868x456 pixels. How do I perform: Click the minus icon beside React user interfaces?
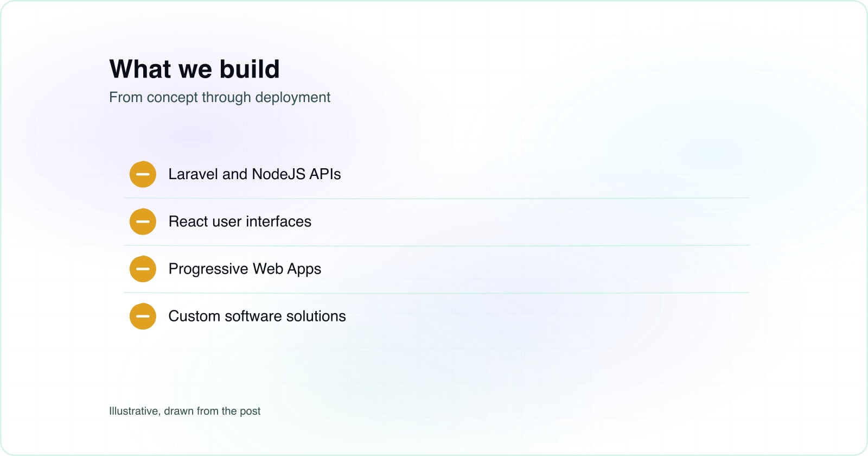[x=143, y=221]
